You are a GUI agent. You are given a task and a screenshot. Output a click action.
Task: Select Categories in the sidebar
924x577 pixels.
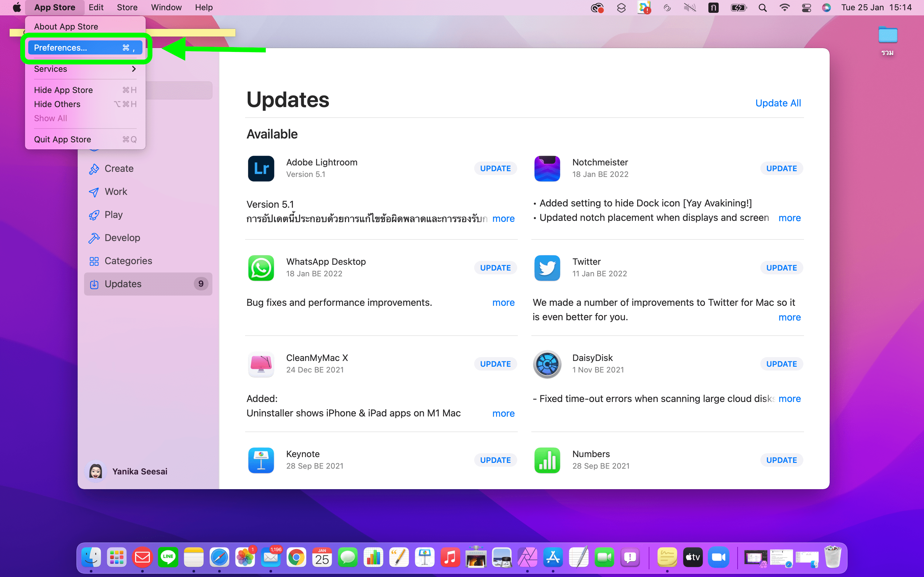128,261
